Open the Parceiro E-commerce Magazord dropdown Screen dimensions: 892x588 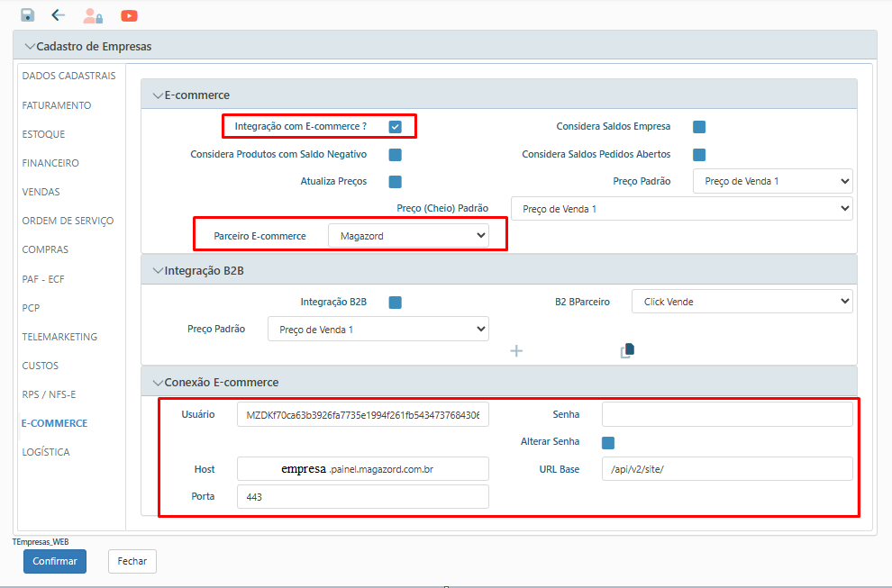[408, 236]
